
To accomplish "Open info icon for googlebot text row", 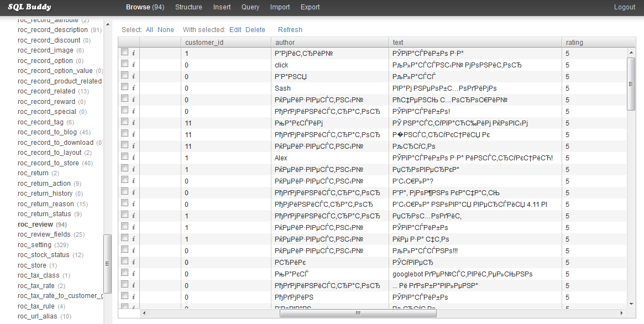I will (133, 274).
